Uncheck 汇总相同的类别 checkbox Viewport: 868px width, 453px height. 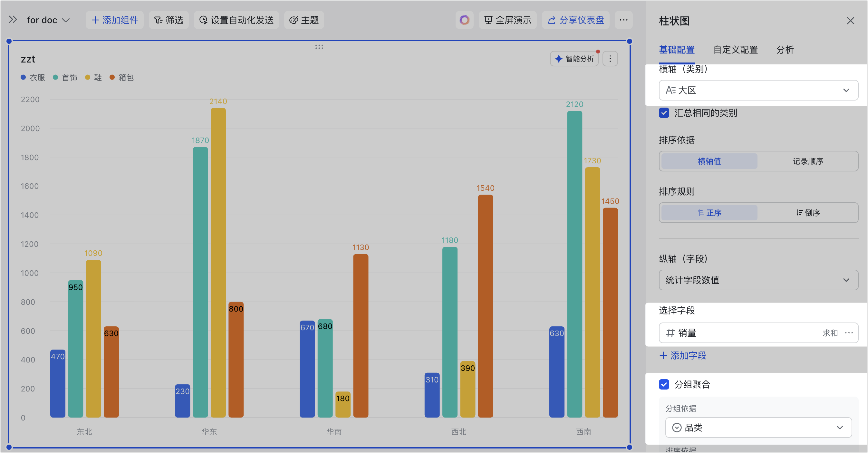click(664, 113)
